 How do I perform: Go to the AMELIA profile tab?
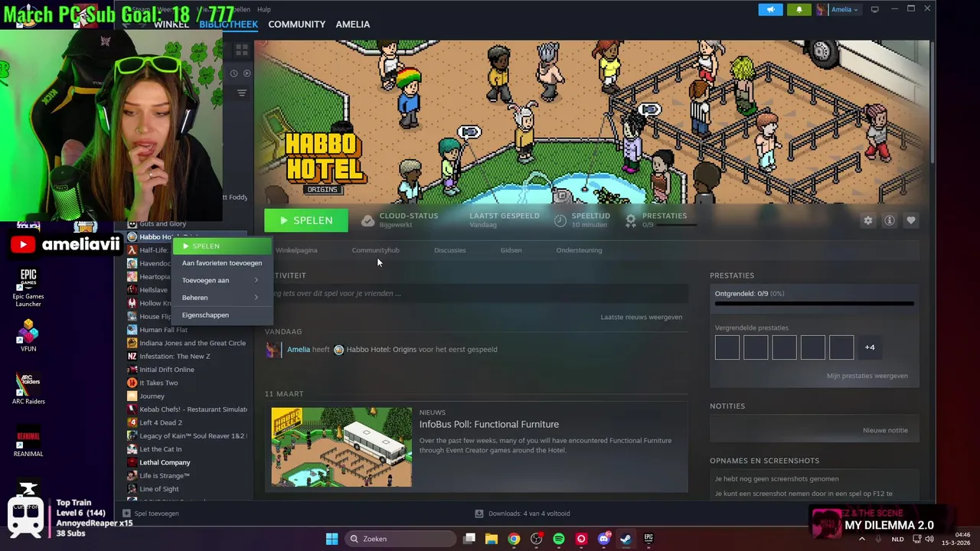[352, 24]
